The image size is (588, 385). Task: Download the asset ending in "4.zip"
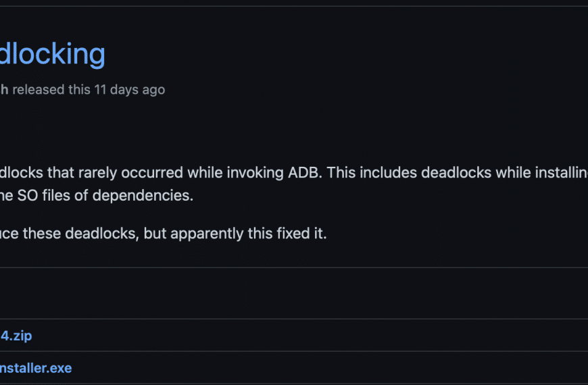16,336
